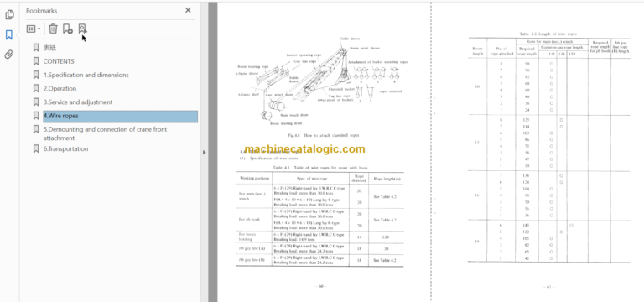Image resolution: width=644 pixels, height=302 pixels.
Task: Delete selected bookmark with trash icon
Action: [53, 29]
